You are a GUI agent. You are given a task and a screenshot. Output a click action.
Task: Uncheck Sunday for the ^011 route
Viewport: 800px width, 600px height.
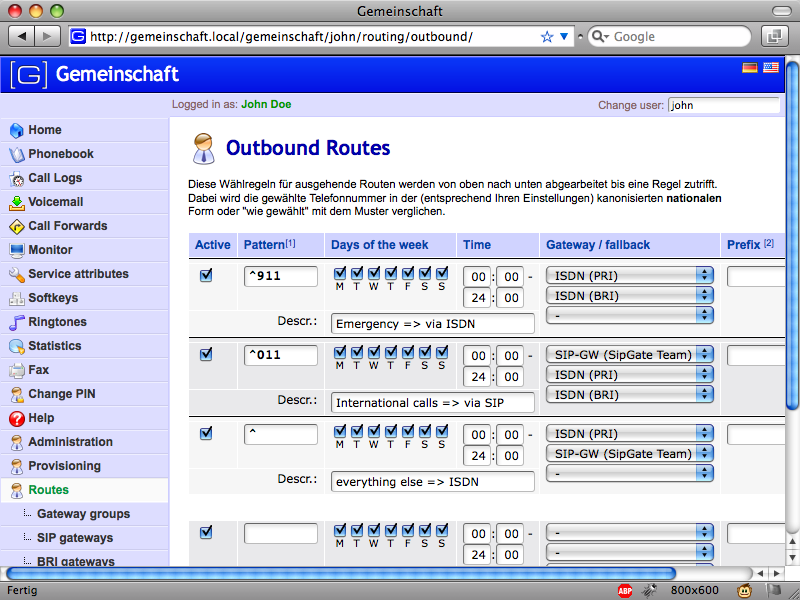[442, 352]
